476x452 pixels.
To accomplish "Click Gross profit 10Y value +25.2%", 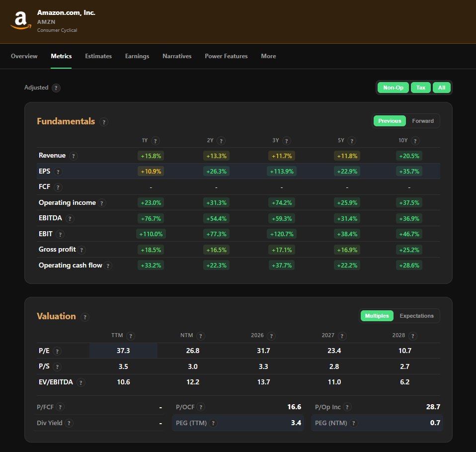I will click(x=409, y=250).
